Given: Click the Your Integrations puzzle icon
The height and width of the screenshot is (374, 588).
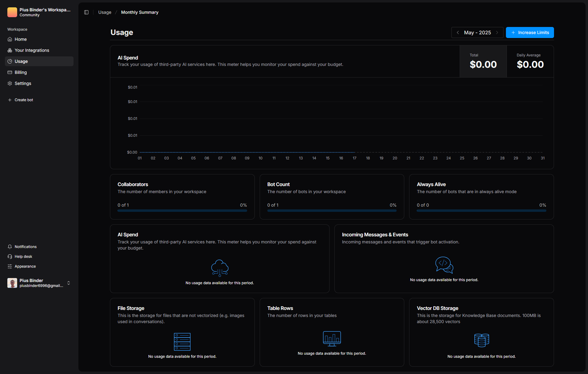Looking at the screenshot, I should (10, 50).
